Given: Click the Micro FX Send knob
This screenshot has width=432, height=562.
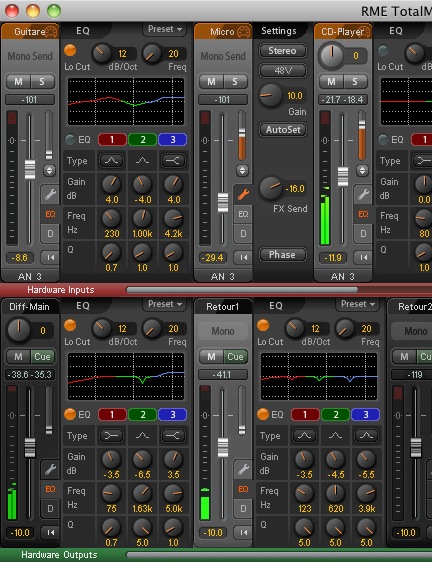Looking at the screenshot, I should tap(270, 188).
